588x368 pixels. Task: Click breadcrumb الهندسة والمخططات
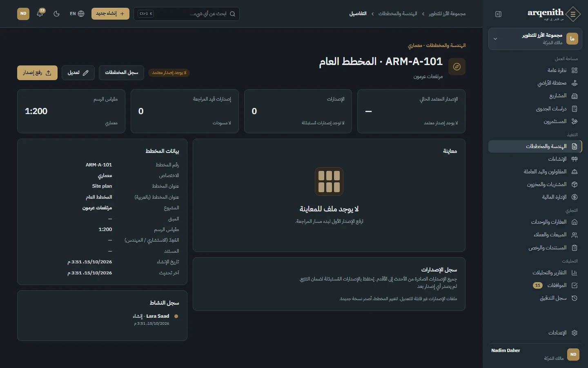click(x=398, y=14)
